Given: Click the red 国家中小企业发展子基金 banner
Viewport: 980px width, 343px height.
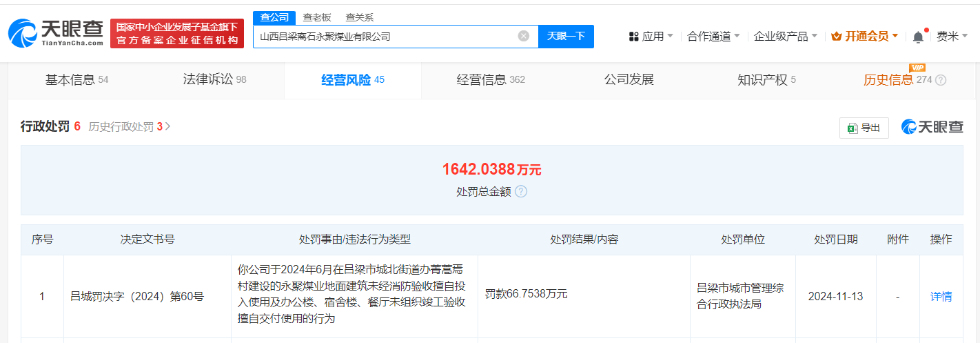Looking at the screenshot, I should tap(177, 34).
